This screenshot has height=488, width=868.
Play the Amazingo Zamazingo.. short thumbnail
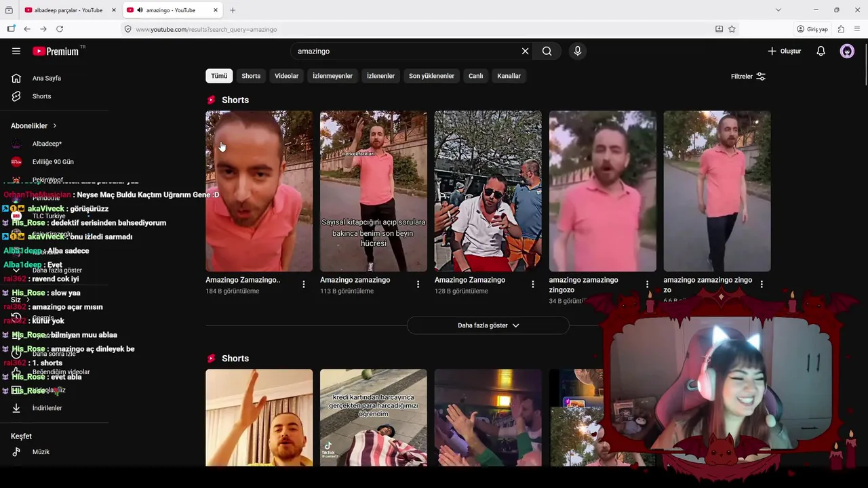click(259, 191)
